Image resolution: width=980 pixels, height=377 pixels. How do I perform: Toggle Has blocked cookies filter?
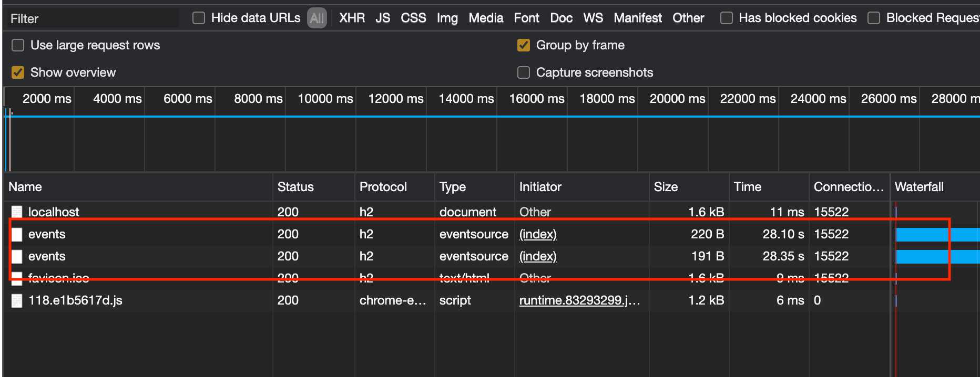pyautogui.click(x=727, y=18)
